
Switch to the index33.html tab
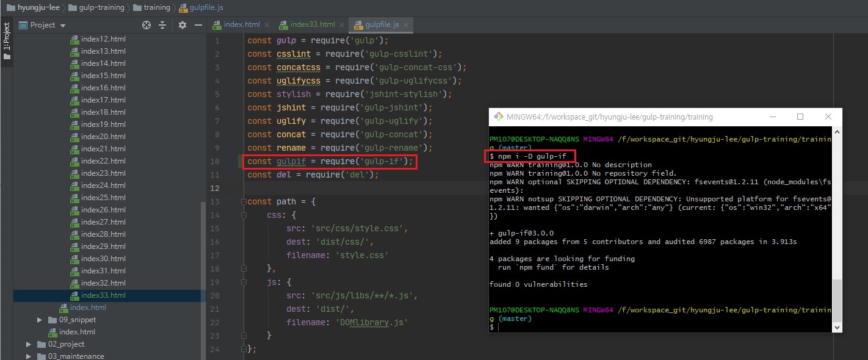[x=312, y=25]
